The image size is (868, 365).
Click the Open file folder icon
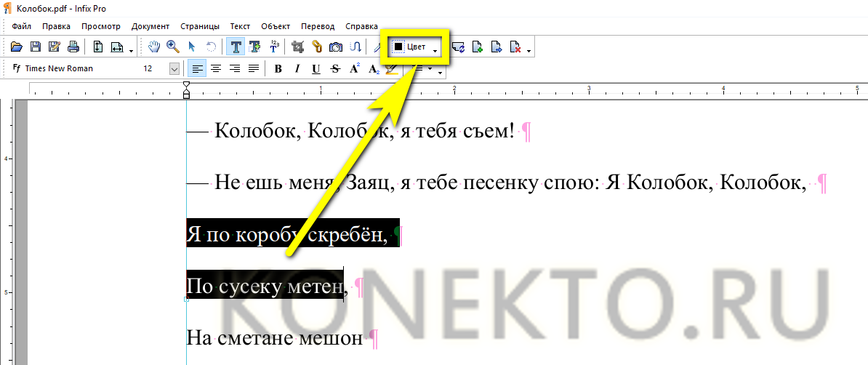[x=16, y=47]
